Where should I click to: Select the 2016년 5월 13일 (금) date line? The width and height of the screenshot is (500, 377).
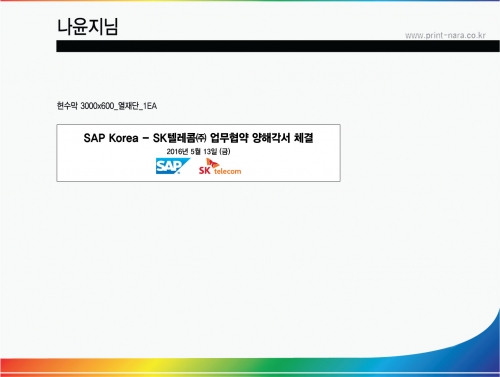[x=198, y=152]
